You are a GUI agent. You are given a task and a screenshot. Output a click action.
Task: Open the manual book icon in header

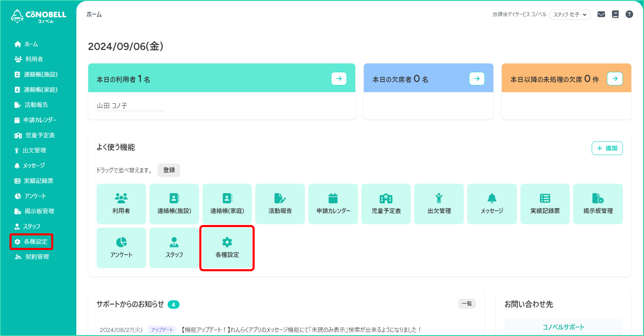click(615, 15)
